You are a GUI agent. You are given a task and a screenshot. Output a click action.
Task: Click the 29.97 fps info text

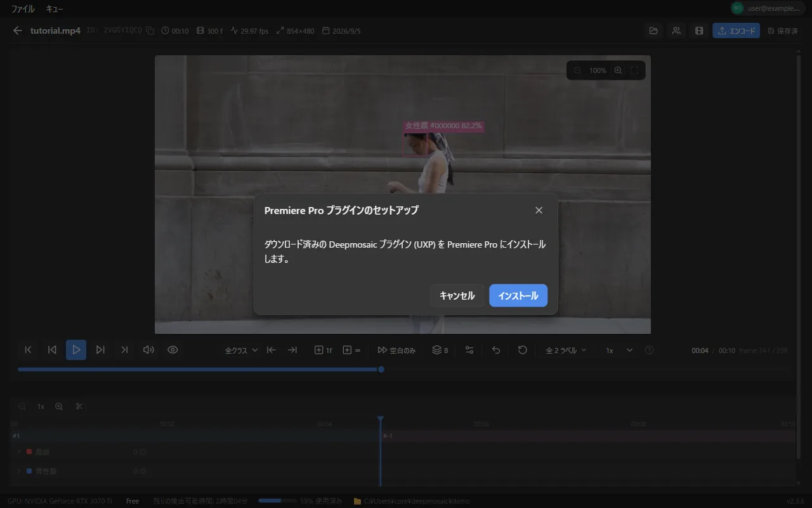click(x=249, y=30)
